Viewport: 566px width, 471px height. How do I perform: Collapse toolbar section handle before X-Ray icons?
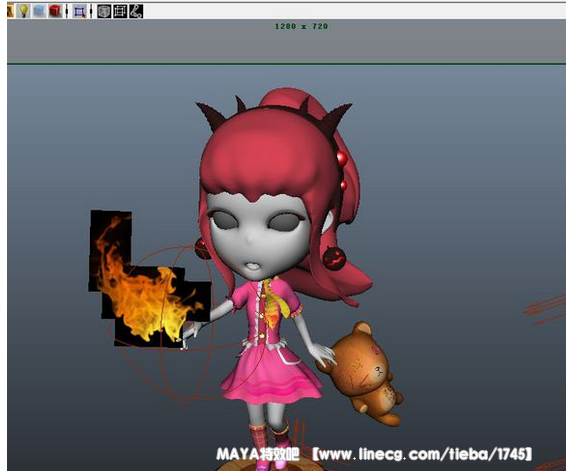[91, 12]
